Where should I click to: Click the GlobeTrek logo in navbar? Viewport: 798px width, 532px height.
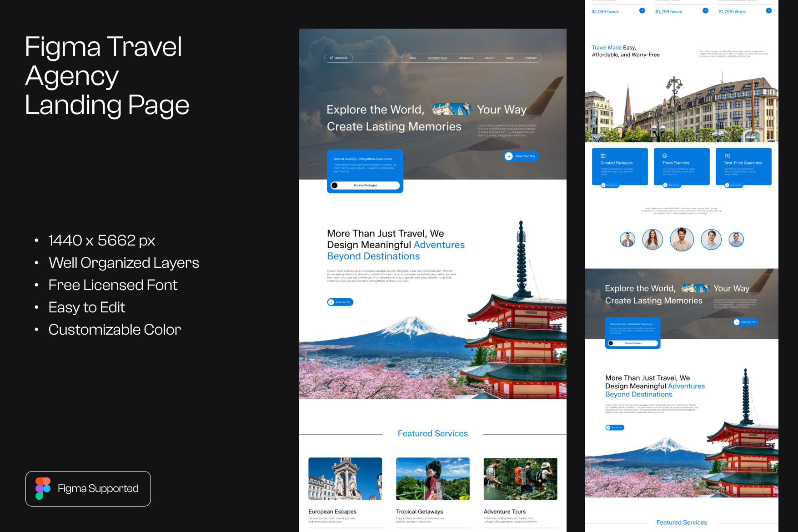click(x=339, y=58)
